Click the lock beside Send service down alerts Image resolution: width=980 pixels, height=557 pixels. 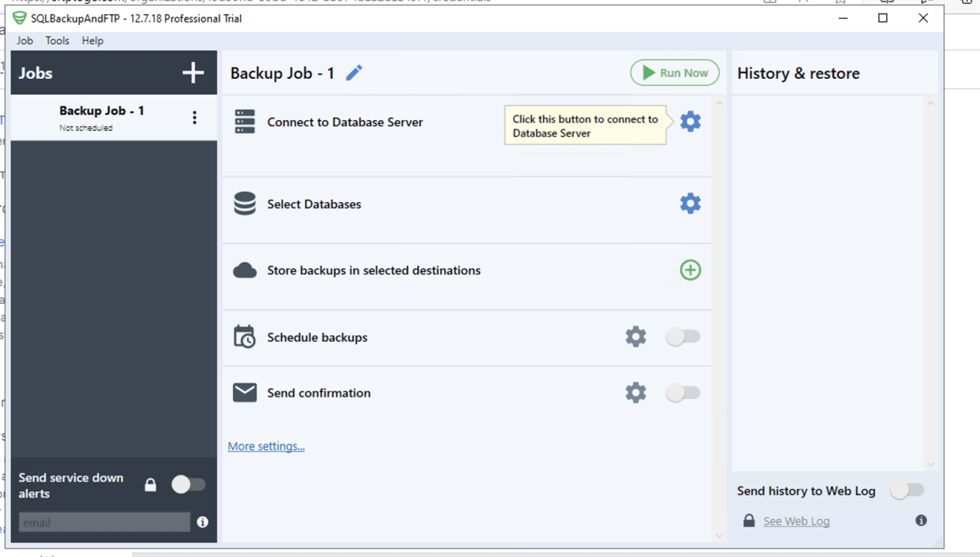click(150, 484)
